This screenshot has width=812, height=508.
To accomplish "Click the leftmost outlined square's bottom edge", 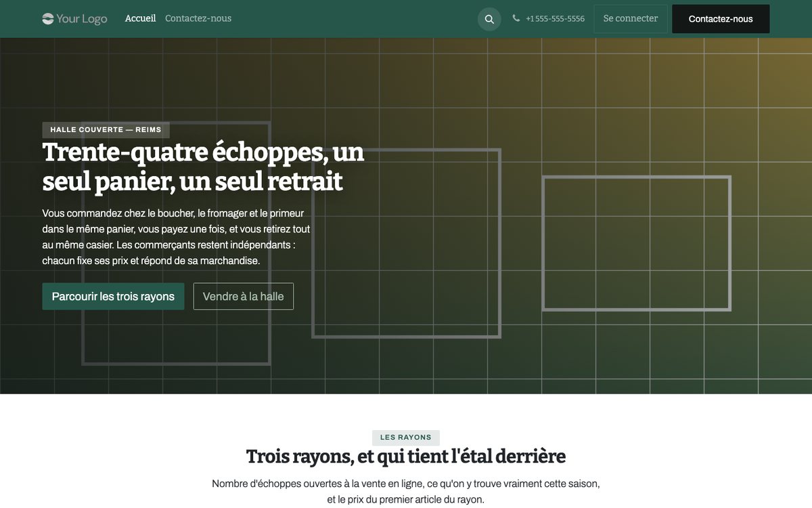I will click(176, 364).
